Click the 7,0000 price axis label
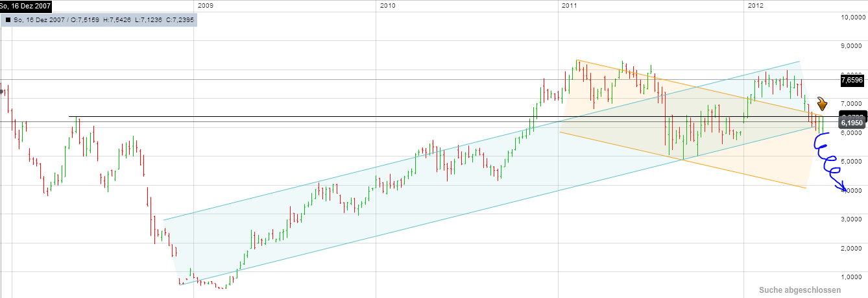The width and height of the screenshot is (868, 298). [x=853, y=103]
